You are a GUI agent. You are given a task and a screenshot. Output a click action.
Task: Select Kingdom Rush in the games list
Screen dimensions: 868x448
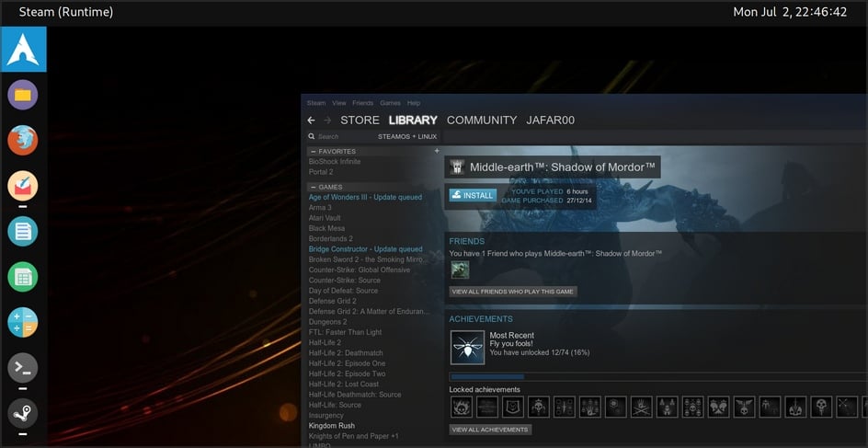332,426
